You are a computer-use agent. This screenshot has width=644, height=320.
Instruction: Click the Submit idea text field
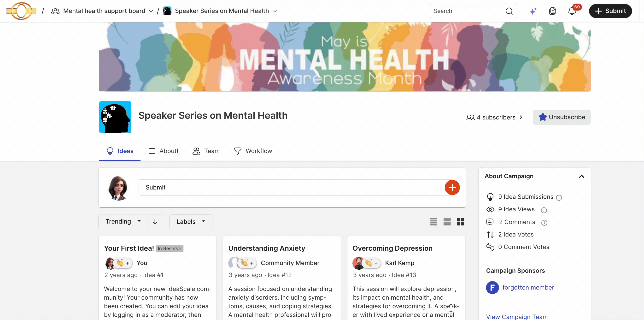coord(292,187)
